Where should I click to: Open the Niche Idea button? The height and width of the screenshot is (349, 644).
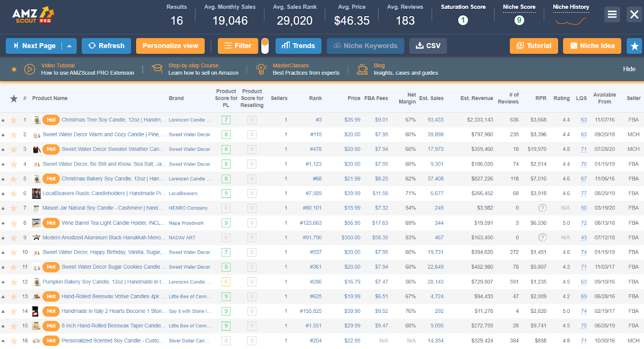tap(592, 46)
